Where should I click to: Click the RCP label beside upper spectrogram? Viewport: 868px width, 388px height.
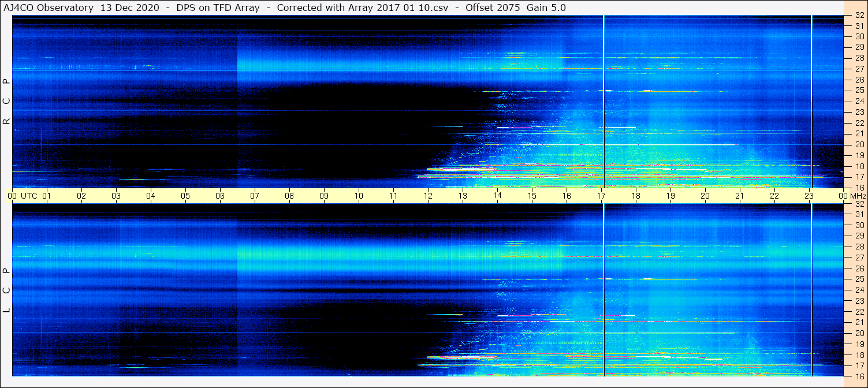coord(6,101)
